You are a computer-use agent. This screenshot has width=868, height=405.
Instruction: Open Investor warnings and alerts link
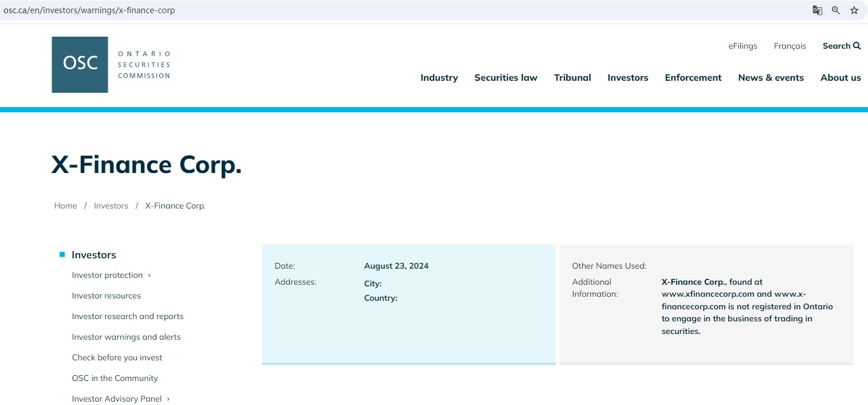tap(126, 337)
